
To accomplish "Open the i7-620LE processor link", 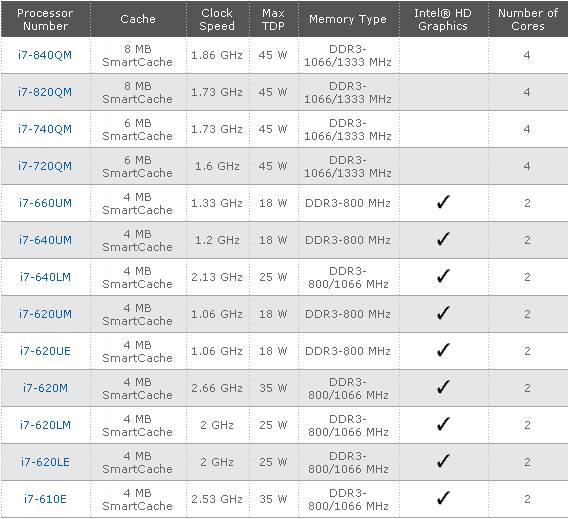I will 45,462.
